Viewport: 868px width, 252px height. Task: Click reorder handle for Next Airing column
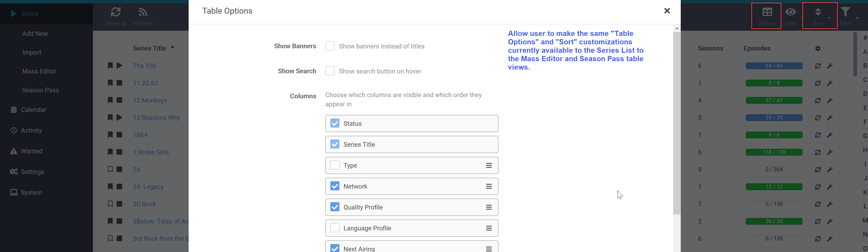[x=489, y=249]
